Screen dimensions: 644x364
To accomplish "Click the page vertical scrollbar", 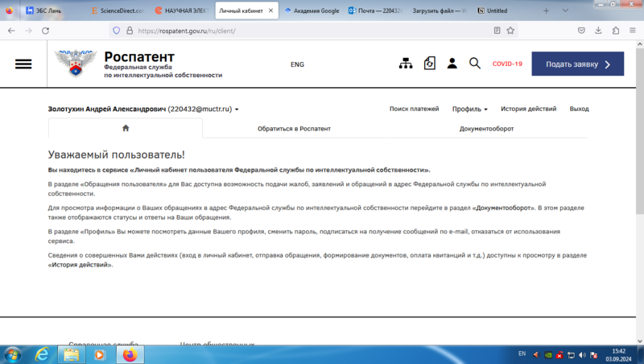I will point(640,131).
